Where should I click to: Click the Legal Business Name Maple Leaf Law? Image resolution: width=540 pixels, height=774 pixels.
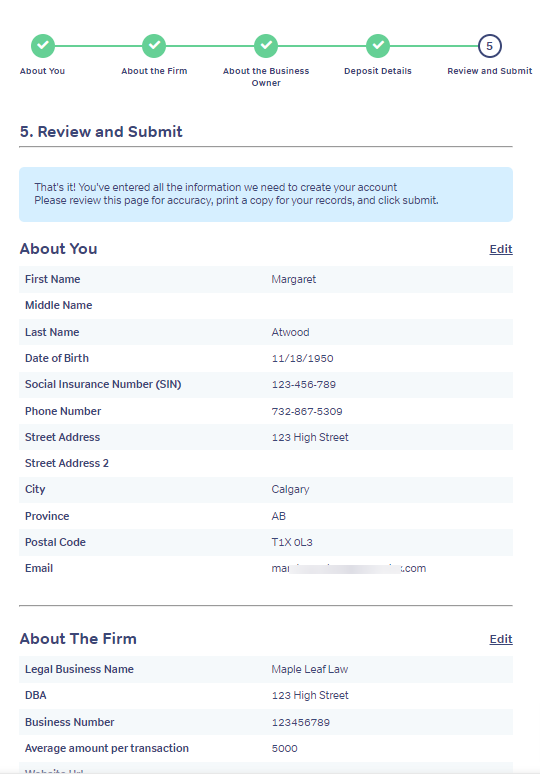click(x=309, y=669)
